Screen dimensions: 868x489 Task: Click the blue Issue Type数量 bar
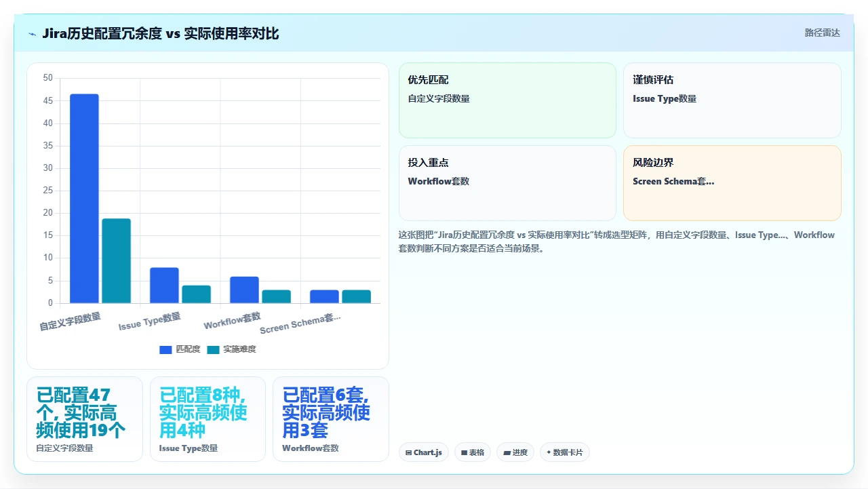tap(164, 286)
